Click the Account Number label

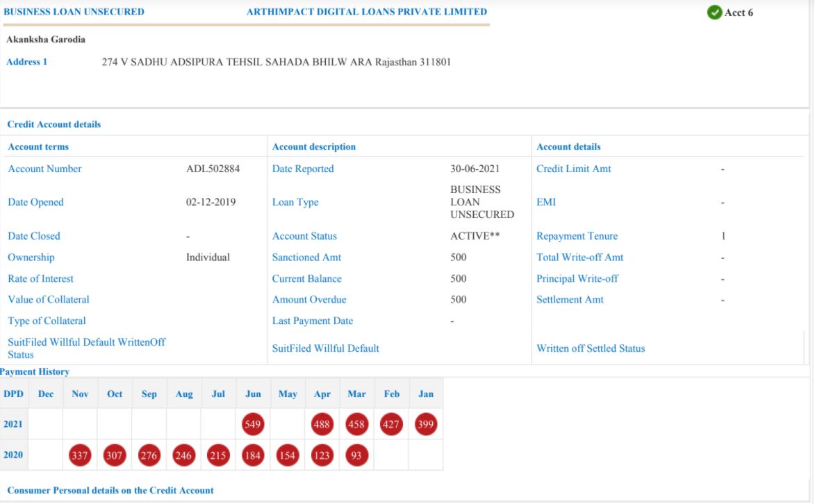44,169
